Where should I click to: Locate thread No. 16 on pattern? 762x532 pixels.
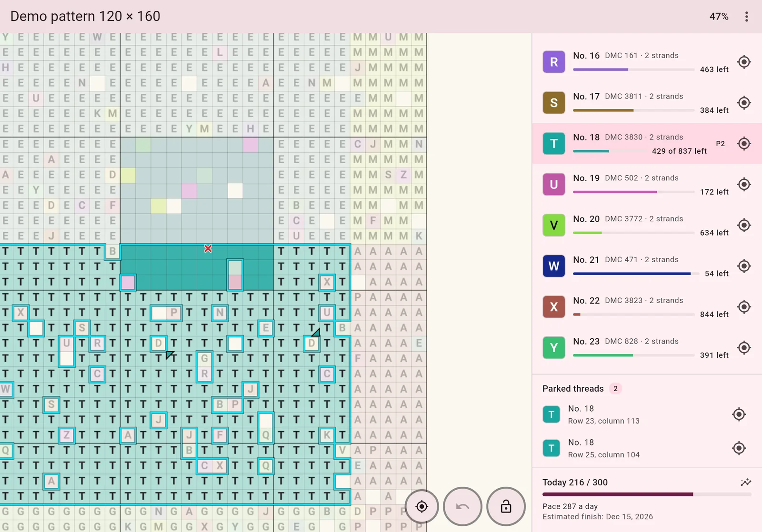(x=744, y=62)
